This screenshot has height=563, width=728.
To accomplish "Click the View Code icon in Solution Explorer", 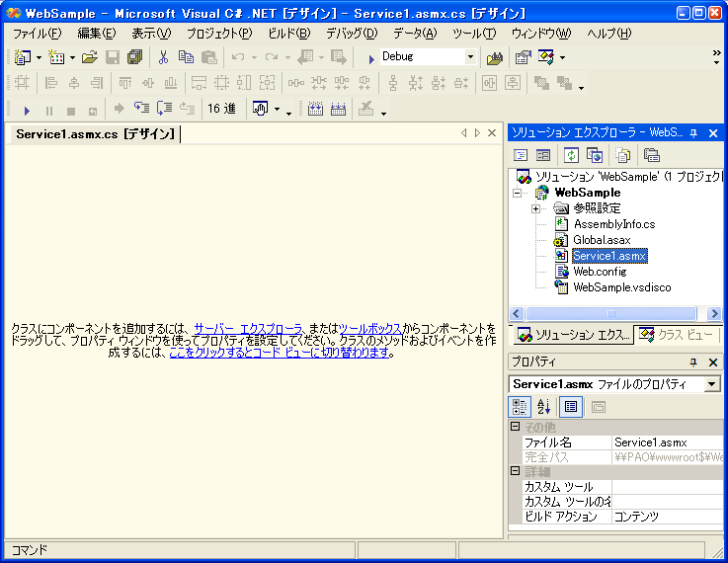I will [x=521, y=155].
